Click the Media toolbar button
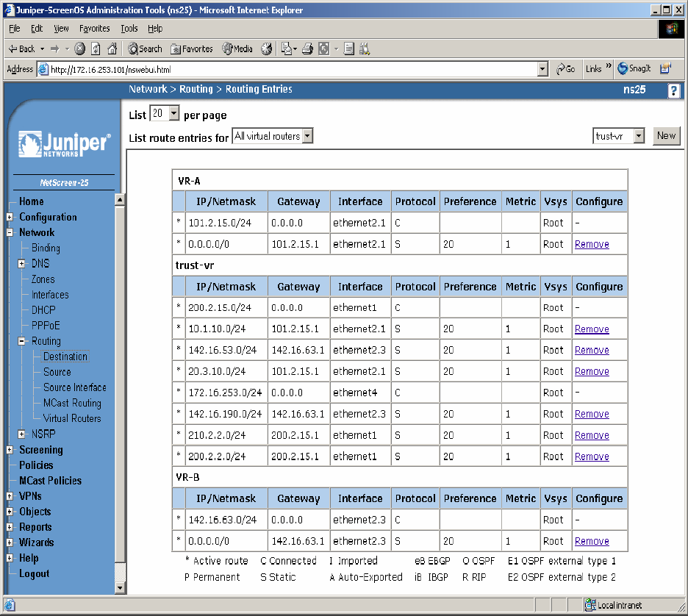 coord(238,49)
